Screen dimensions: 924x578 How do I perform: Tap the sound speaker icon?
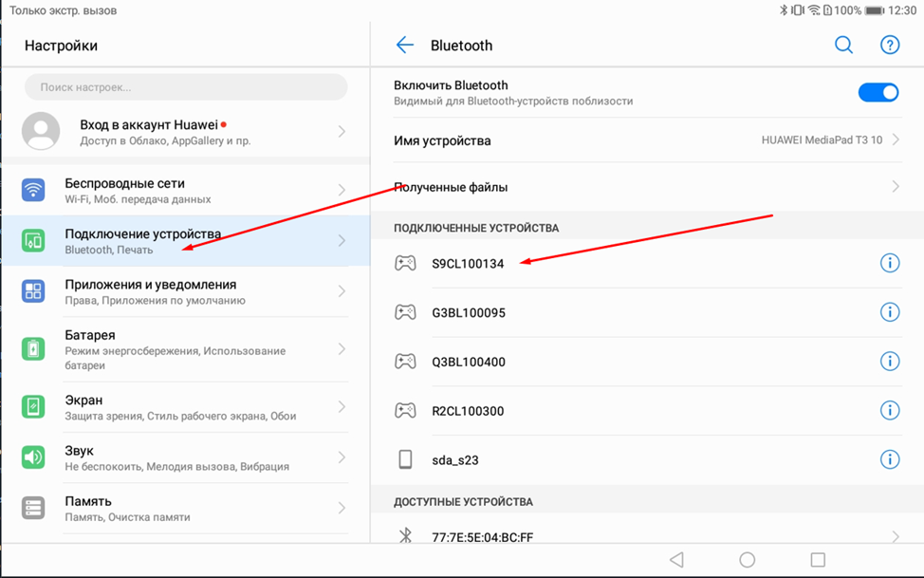[x=33, y=457]
